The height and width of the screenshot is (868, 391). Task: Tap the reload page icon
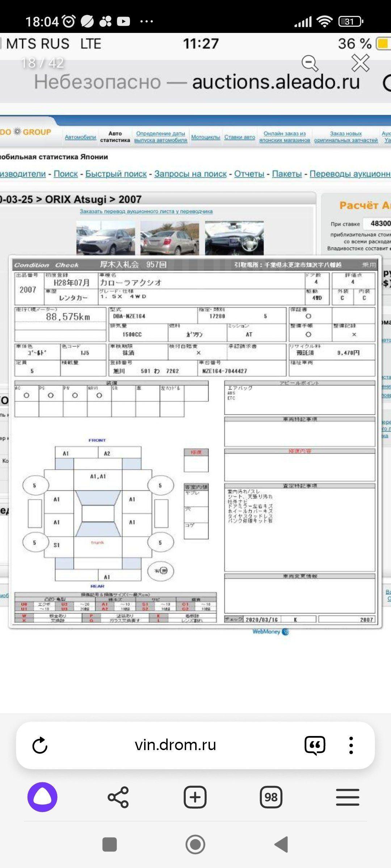(40, 745)
